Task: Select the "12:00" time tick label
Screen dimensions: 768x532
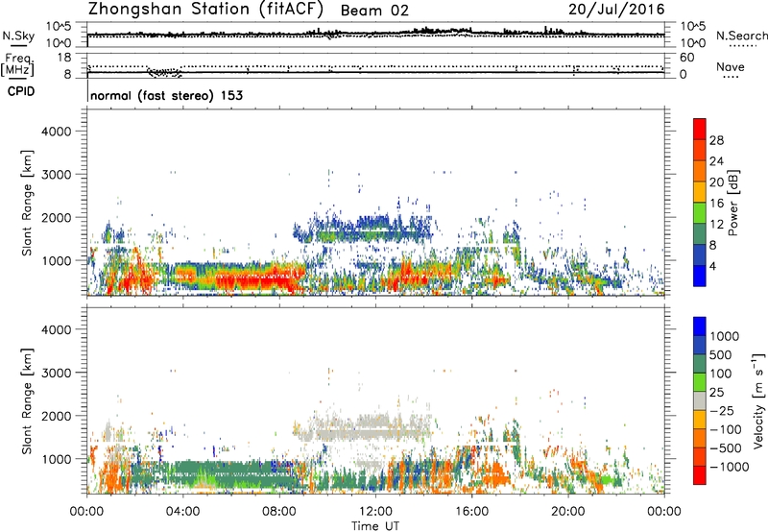Action: (375, 512)
